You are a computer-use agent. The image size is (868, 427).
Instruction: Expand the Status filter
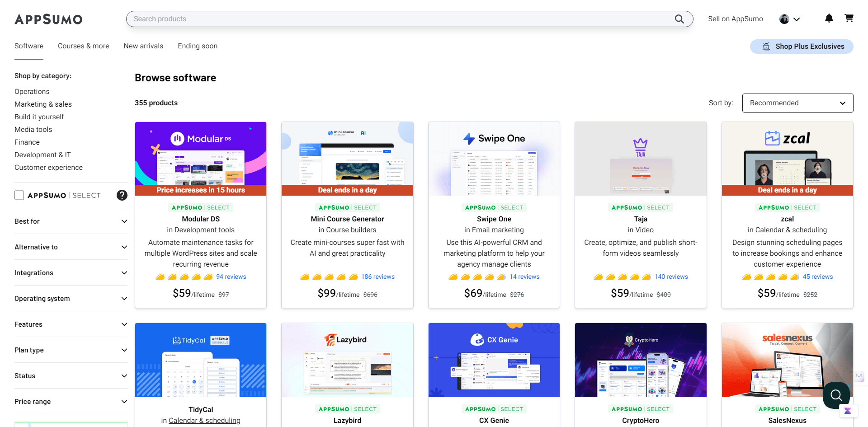pos(71,376)
